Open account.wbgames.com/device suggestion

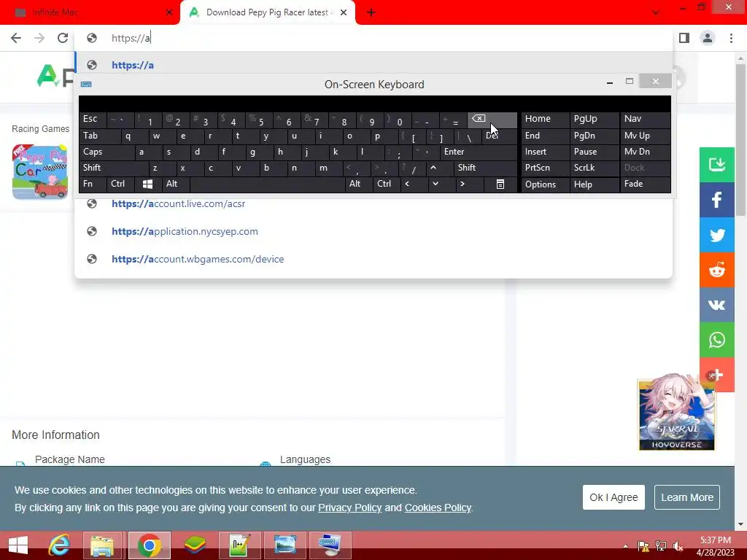click(x=374, y=259)
